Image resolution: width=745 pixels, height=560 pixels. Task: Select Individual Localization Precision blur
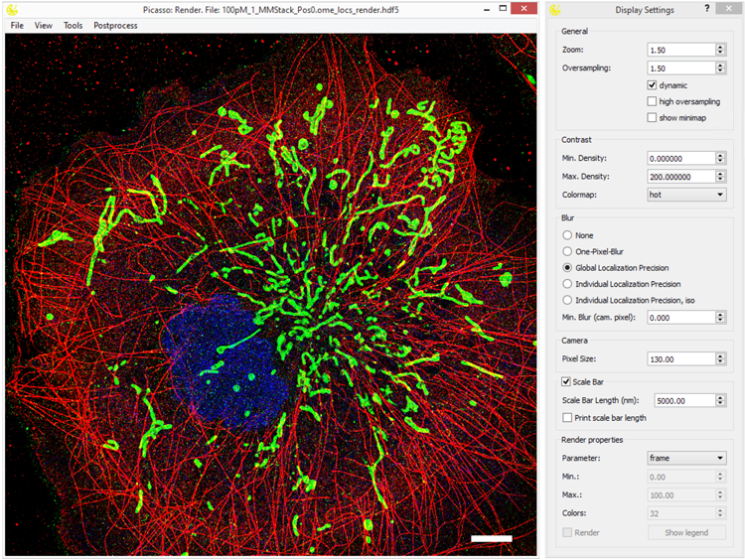click(567, 284)
